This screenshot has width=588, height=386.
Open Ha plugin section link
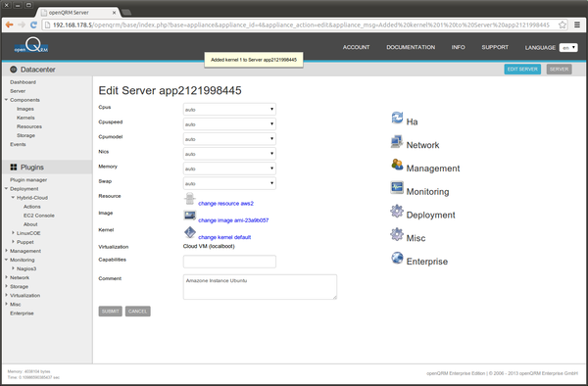pyautogui.click(x=412, y=121)
